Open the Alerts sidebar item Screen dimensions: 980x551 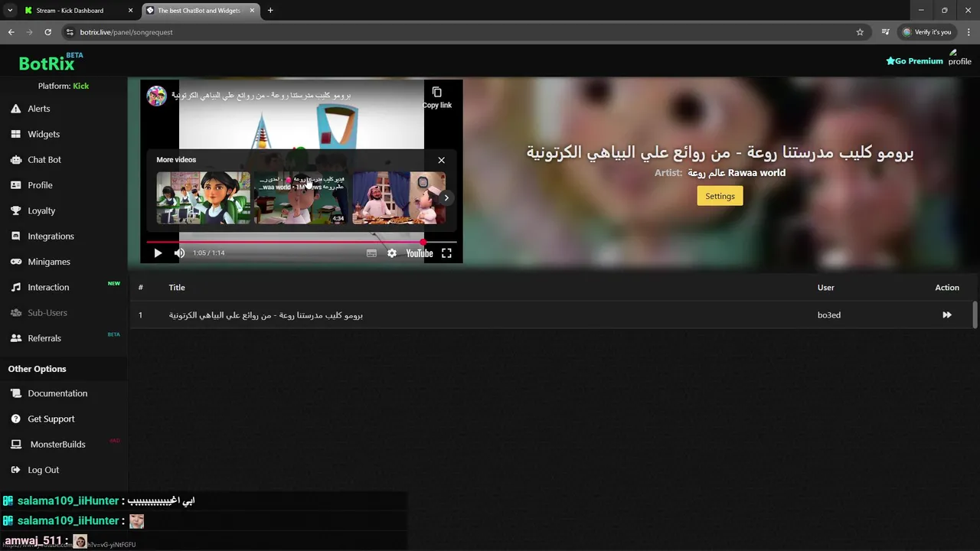click(x=39, y=109)
